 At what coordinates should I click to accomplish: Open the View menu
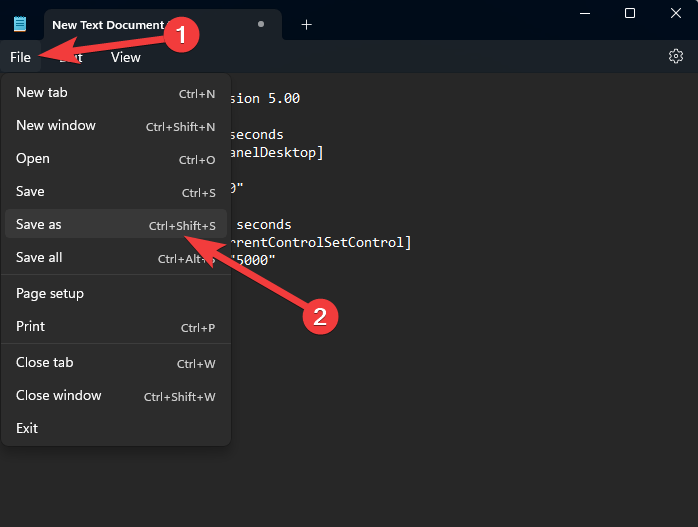click(x=126, y=57)
